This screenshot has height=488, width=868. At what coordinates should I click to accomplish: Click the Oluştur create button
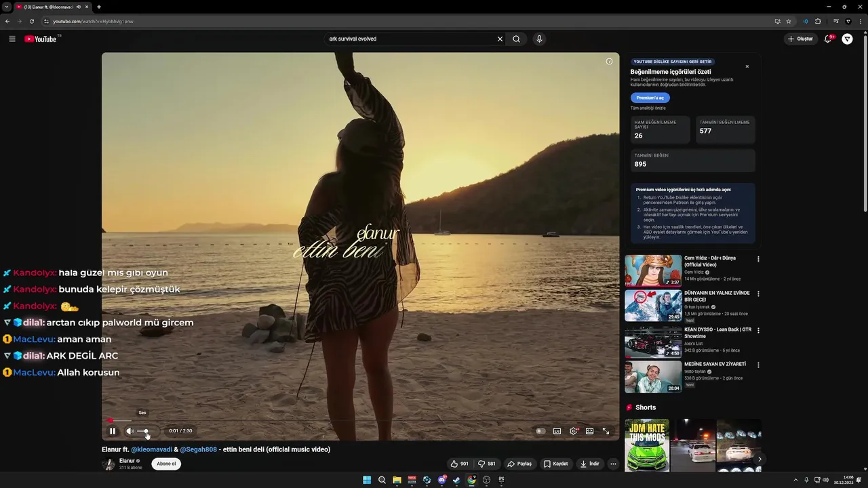(x=801, y=39)
